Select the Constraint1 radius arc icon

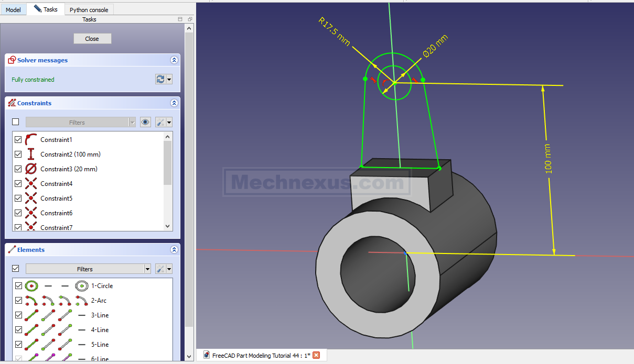31,139
